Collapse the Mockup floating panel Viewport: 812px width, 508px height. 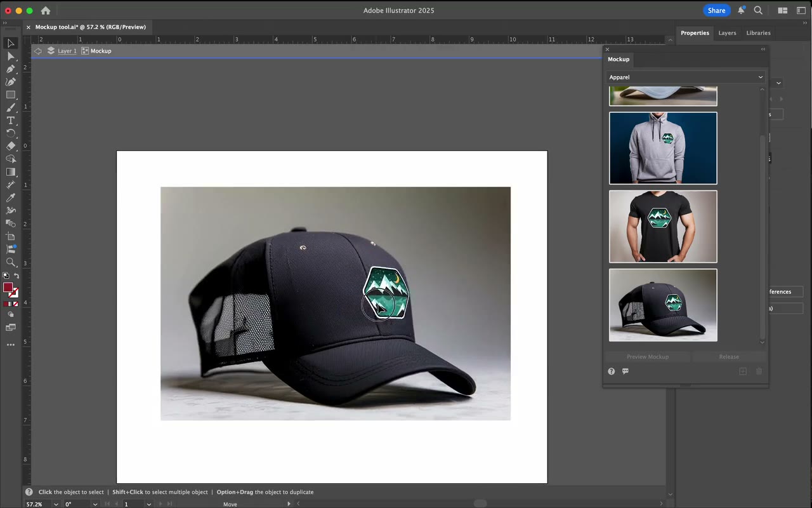(763, 49)
